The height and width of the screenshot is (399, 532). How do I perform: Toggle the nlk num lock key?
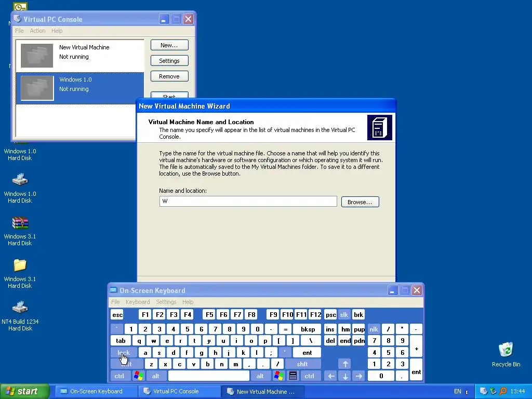click(374, 329)
